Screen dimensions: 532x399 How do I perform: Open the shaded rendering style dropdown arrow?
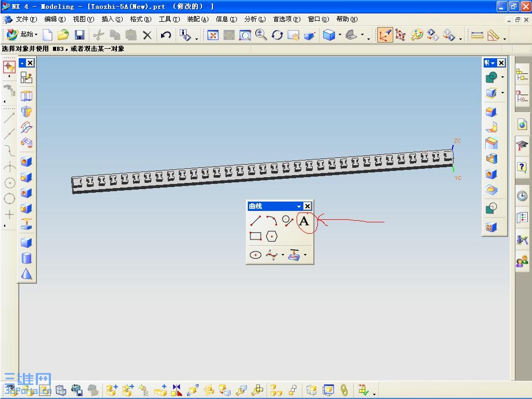(x=340, y=35)
